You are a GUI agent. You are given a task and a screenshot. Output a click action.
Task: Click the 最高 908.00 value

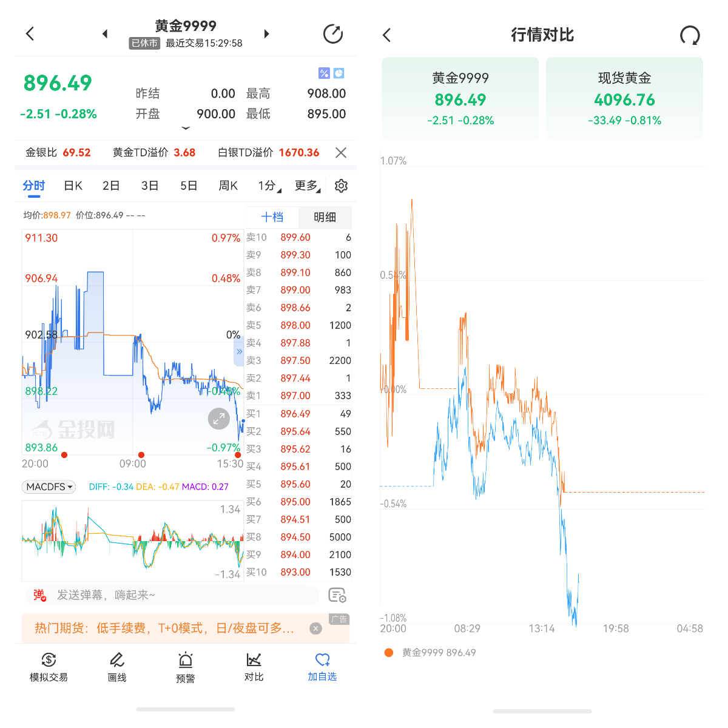point(326,94)
